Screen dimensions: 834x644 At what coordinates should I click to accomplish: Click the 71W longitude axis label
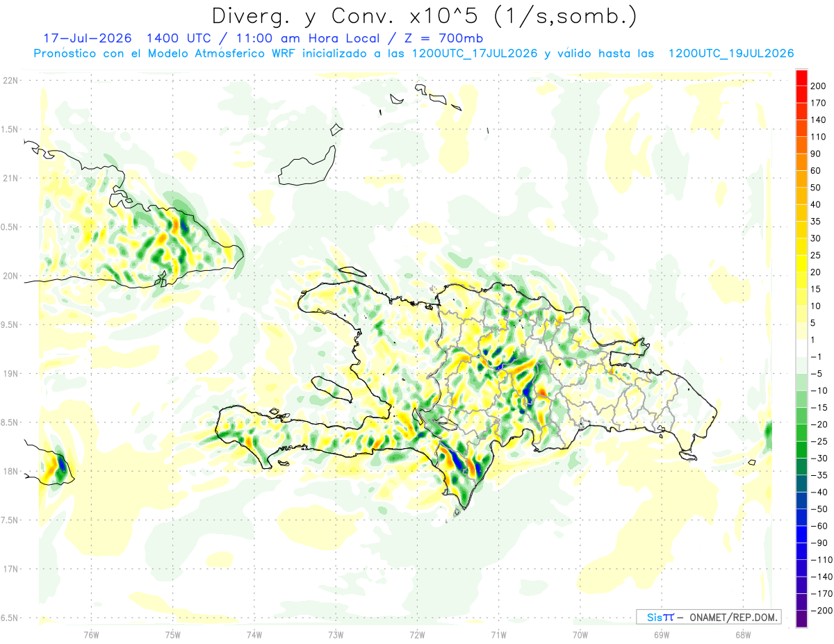tap(498, 634)
